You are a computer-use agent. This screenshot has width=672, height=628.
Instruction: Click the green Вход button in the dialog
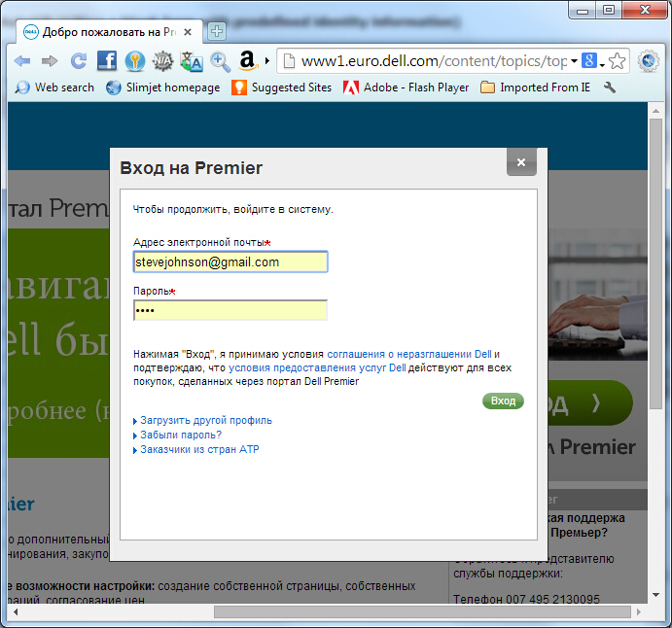click(503, 401)
